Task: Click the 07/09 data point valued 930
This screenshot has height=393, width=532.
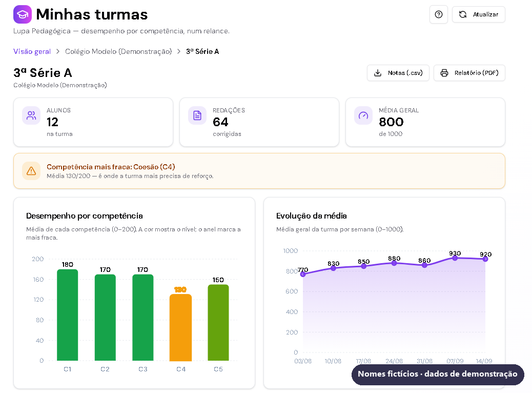Action: click(455, 258)
